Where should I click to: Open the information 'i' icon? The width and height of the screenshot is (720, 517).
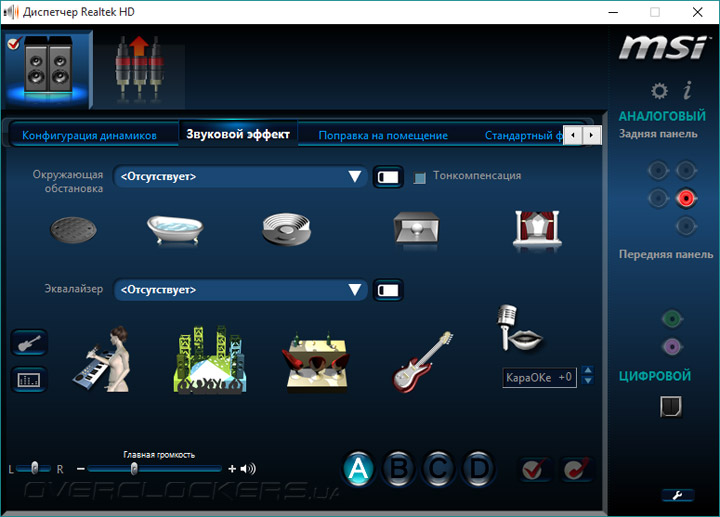pos(687,90)
